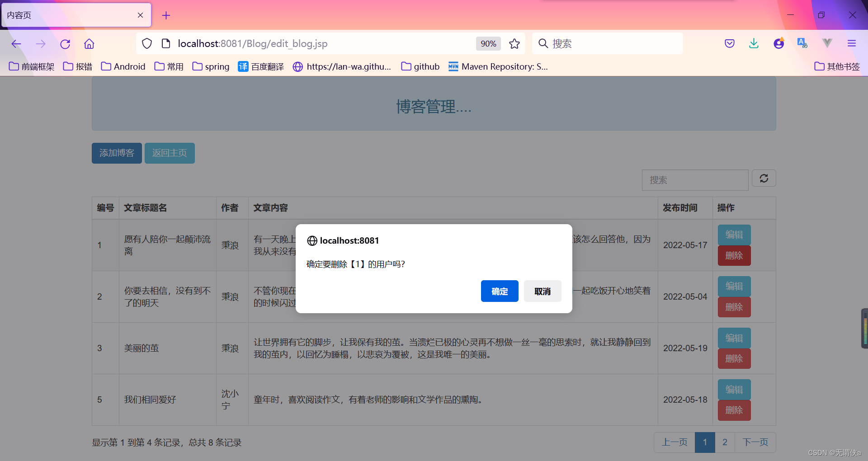Click the translate extension icon
This screenshot has width=868, height=461.
coord(802,43)
